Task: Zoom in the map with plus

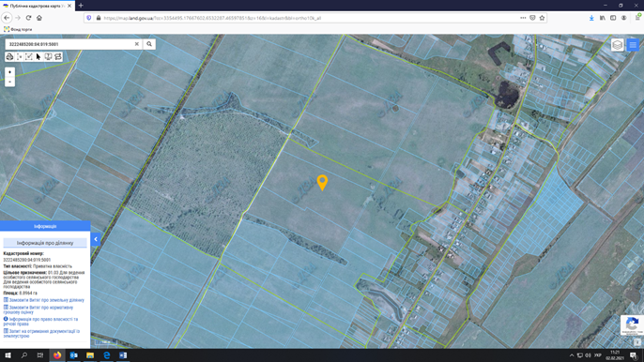Action: (x=9, y=72)
